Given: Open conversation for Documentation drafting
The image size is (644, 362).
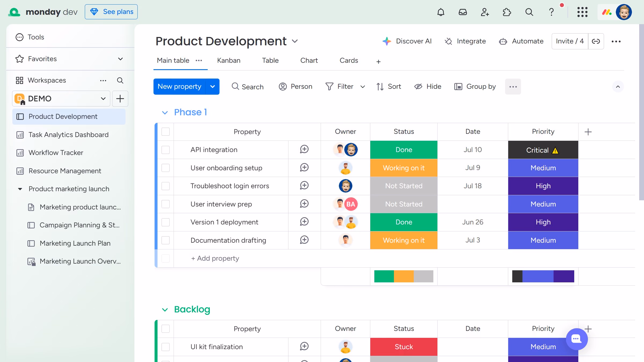Looking at the screenshot, I should tap(304, 240).
